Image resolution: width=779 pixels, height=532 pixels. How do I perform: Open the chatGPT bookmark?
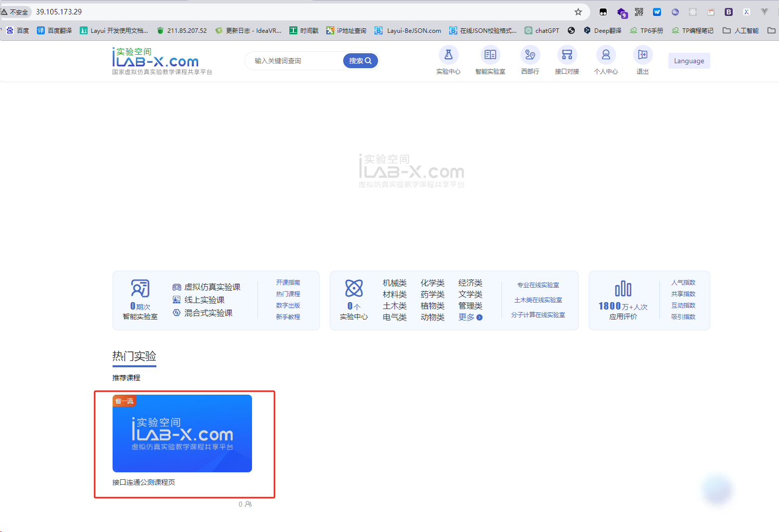click(x=542, y=30)
